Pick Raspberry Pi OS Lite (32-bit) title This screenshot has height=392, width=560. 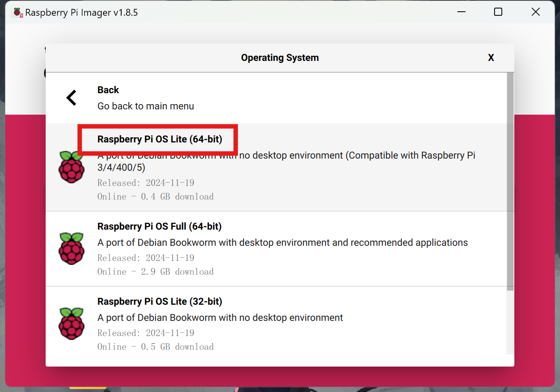(x=160, y=302)
